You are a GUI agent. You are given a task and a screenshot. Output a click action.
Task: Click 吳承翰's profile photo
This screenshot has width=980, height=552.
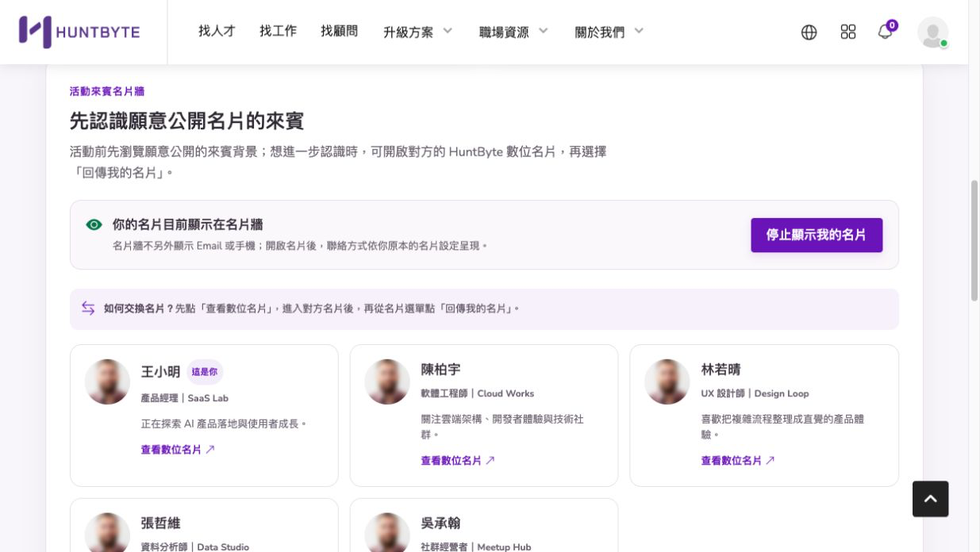387,532
